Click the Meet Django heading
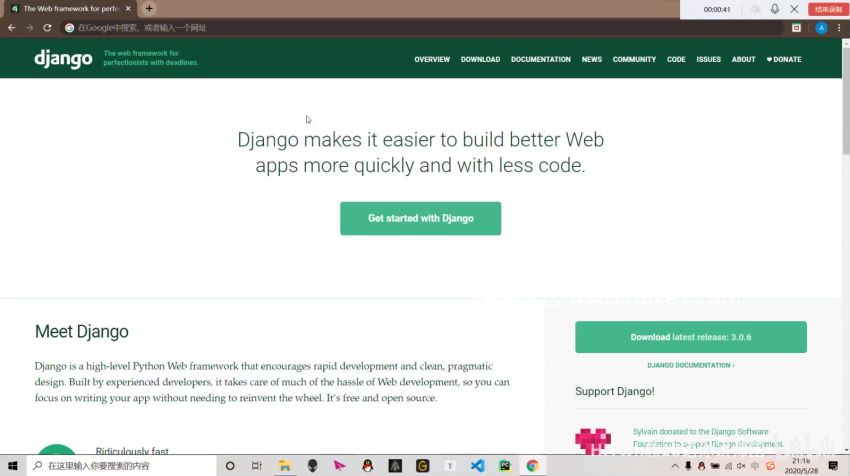The height and width of the screenshot is (476, 850). click(82, 331)
